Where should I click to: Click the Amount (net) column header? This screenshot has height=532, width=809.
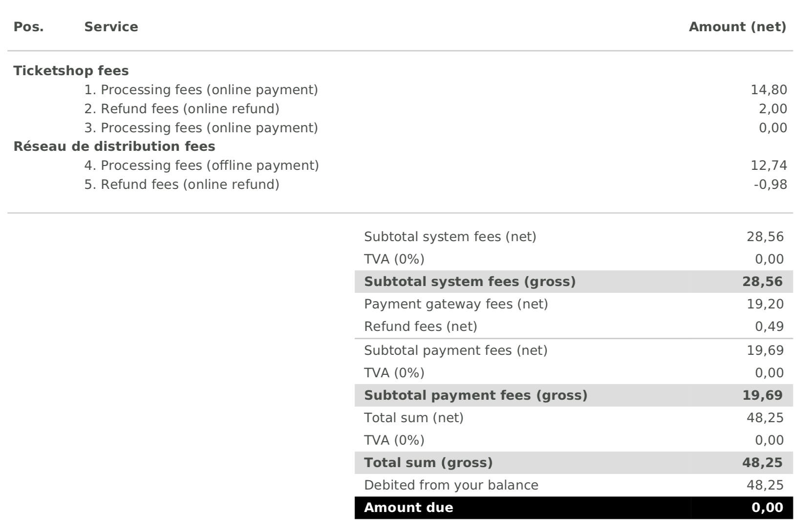click(x=737, y=27)
